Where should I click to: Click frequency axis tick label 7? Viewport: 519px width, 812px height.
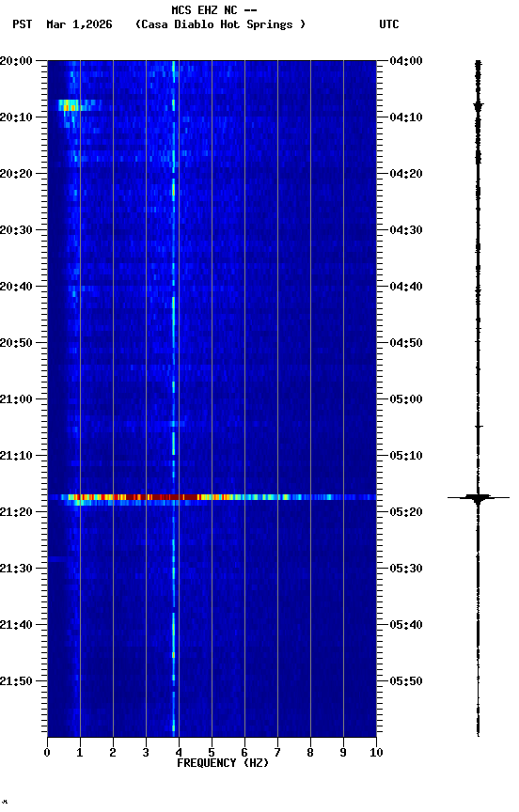277,753
